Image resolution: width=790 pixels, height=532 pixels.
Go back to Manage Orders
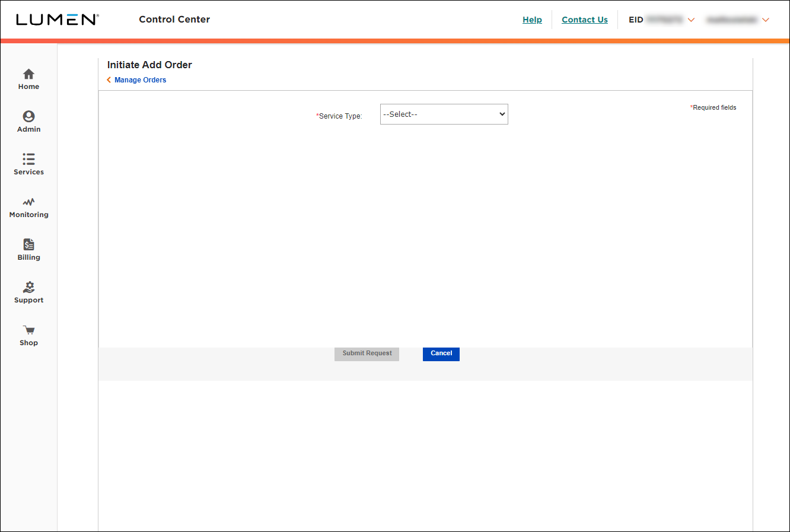pos(140,80)
